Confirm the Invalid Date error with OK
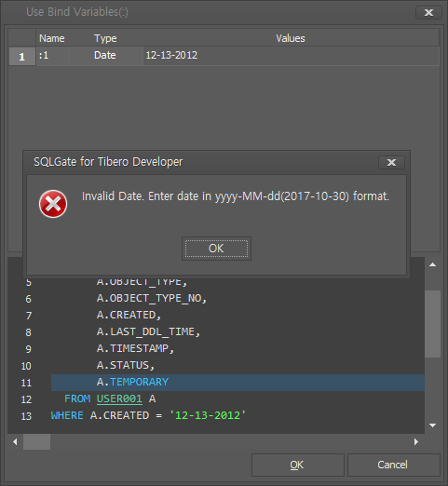 click(x=216, y=249)
